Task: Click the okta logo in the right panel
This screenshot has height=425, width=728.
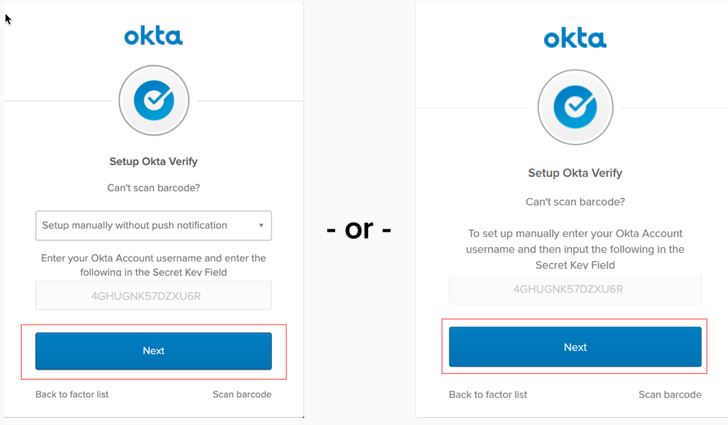Action: pyautogui.click(x=575, y=38)
